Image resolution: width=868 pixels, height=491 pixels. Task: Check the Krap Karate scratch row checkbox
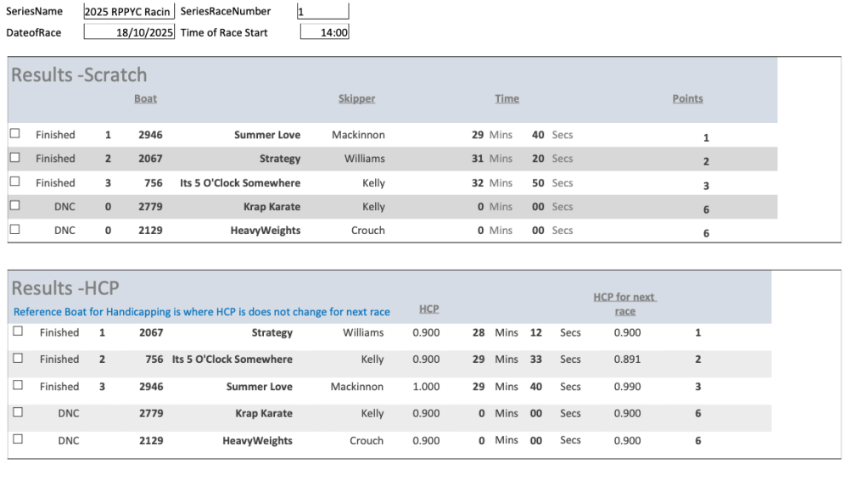coord(14,205)
